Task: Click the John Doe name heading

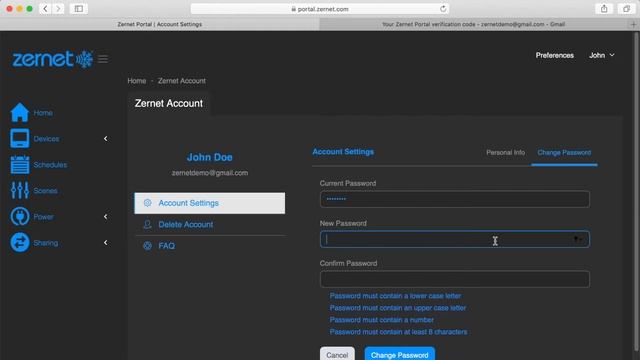Action: point(209,157)
